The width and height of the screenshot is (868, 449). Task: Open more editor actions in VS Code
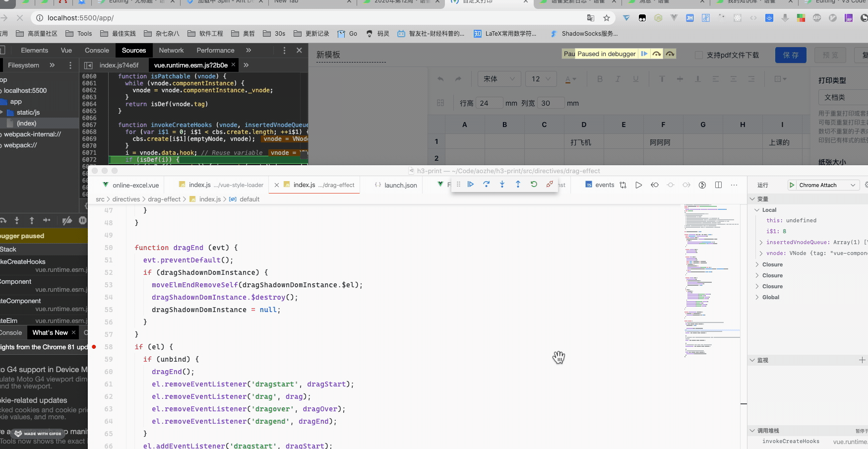pyautogui.click(x=734, y=185)
